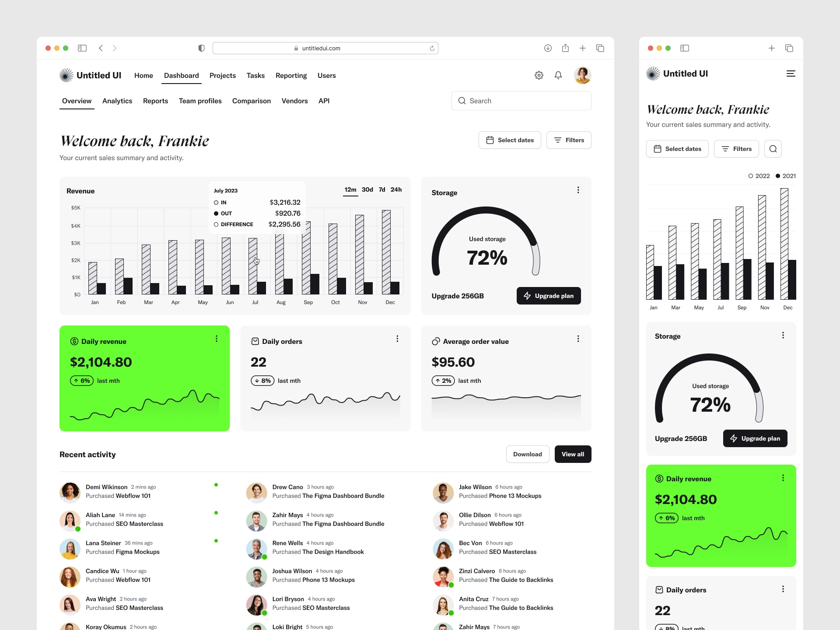This screenshot has height=630, width=840.
Task: Select the 2022 legend toggle
Action: pos(758,176)
